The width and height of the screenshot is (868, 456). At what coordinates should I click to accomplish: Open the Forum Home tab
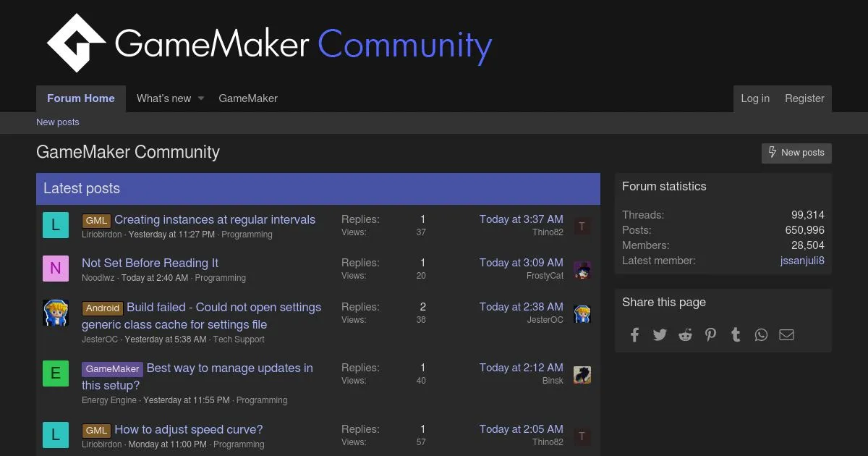coord(81,98)
